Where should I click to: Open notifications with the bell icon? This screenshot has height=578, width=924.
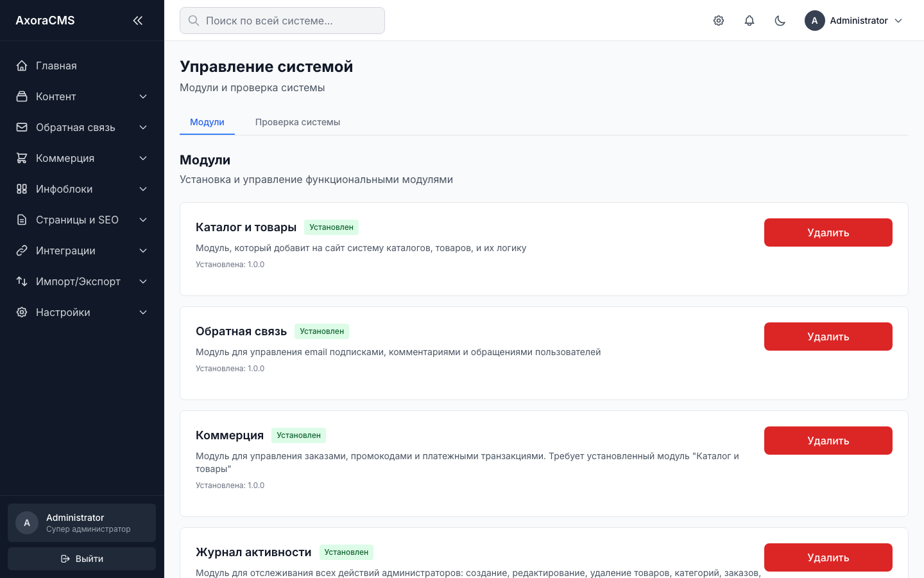click(749, 21)
